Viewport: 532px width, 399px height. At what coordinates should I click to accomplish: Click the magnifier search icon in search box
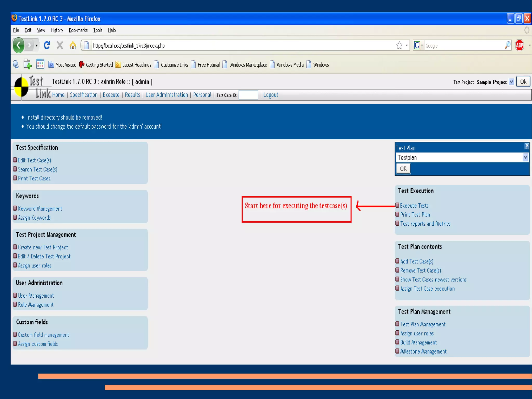tap(507, 45)
